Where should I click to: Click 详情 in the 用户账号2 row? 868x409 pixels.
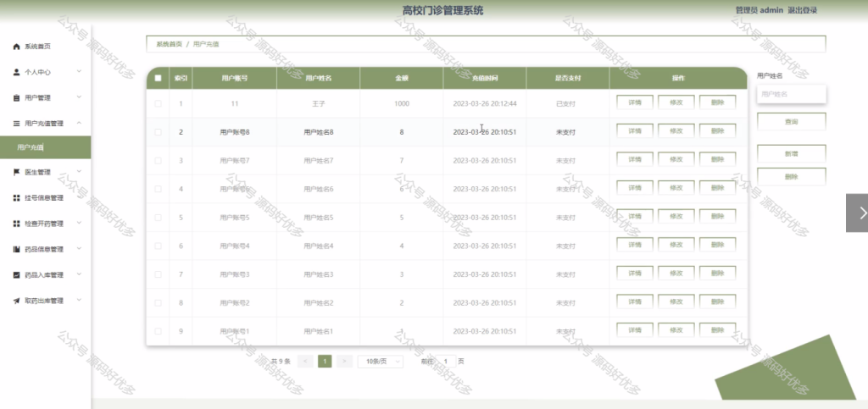(635, 301)
